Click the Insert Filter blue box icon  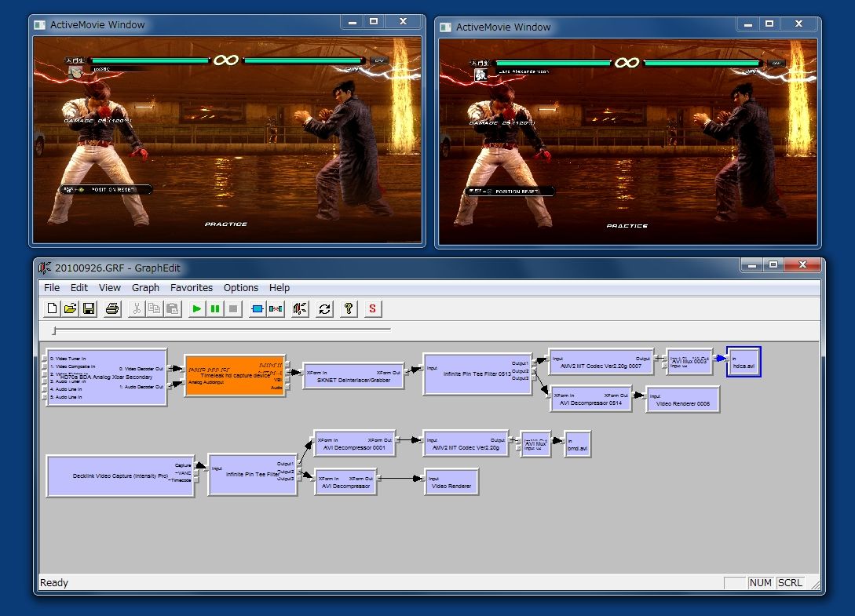(x=258, y=309)
